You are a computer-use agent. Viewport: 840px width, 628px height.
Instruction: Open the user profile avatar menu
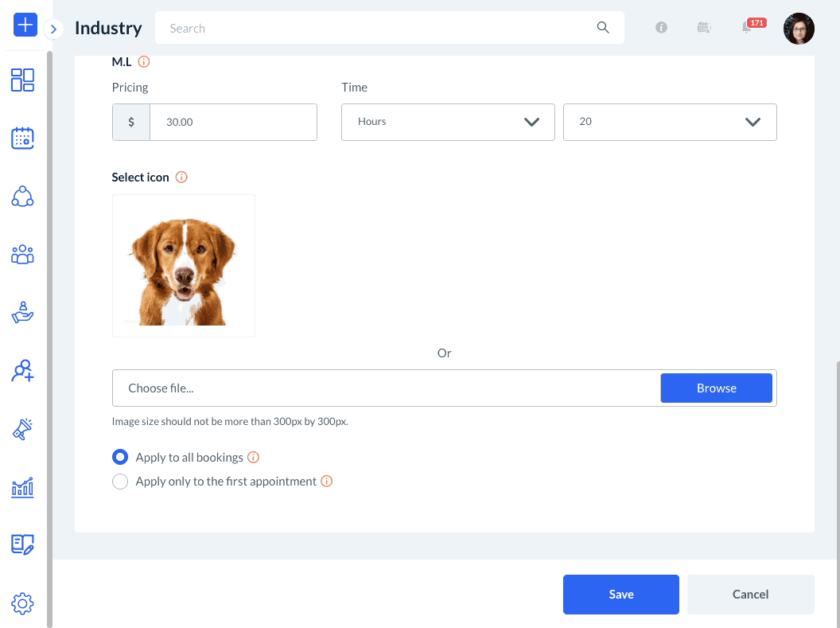799,28
